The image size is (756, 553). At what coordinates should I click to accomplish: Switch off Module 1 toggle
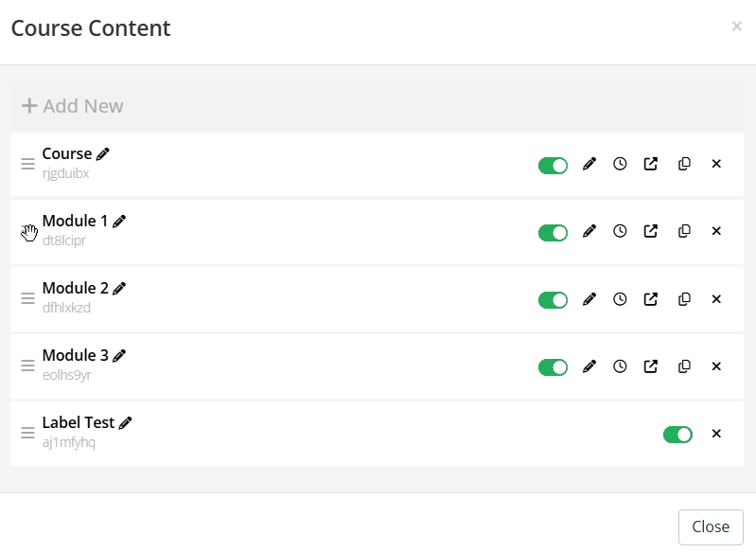pos(553,232)
